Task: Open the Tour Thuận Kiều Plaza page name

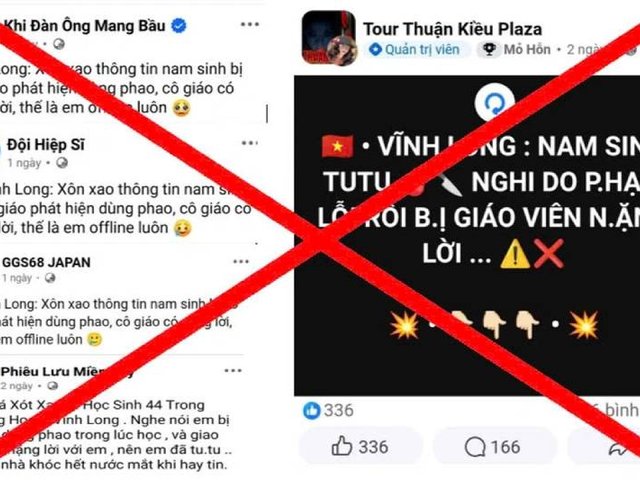Action: pyautogui.click(x=453, y=29)
